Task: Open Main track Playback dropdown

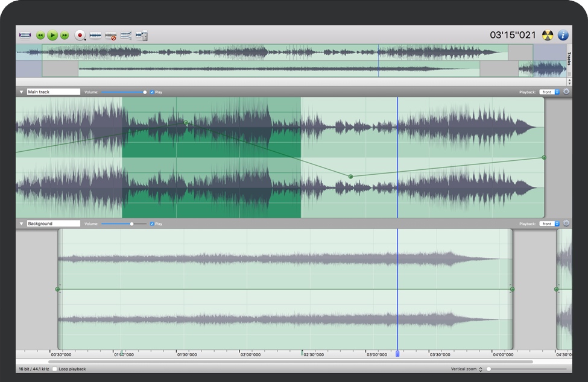Action: point(549,92)
